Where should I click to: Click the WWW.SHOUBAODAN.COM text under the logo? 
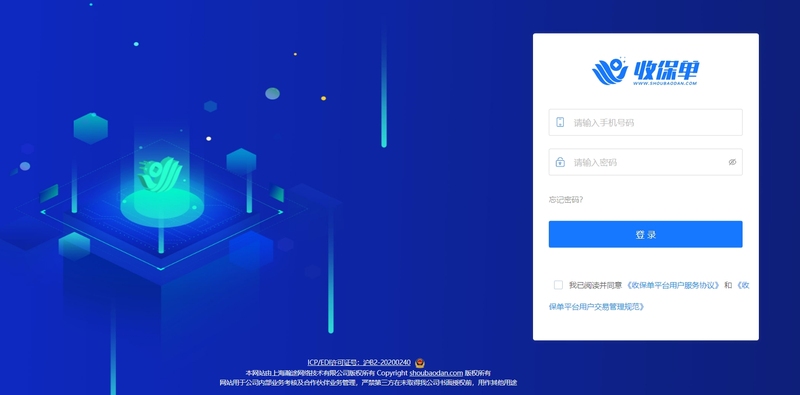point(665,83)
